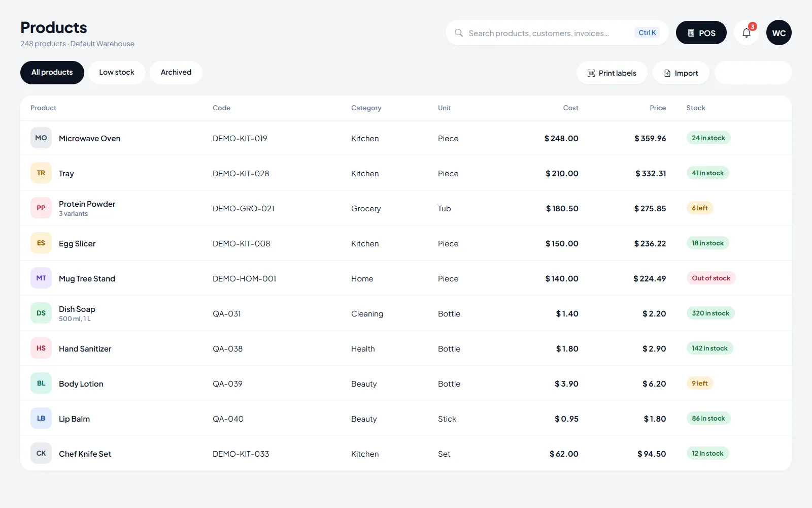812x508 pixels.
Task: Click the Cleaning category cell
Action: tap(367, 313)
